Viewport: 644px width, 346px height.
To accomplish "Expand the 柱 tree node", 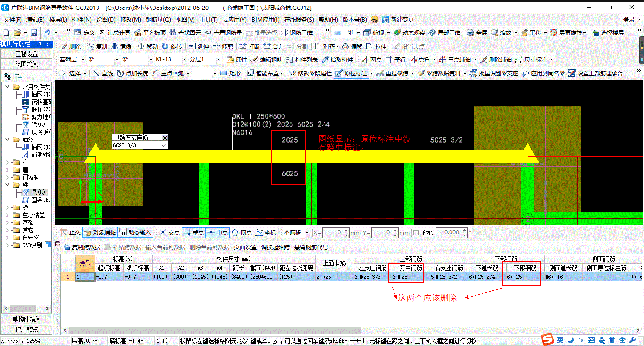I will click(x=8, y=162).
